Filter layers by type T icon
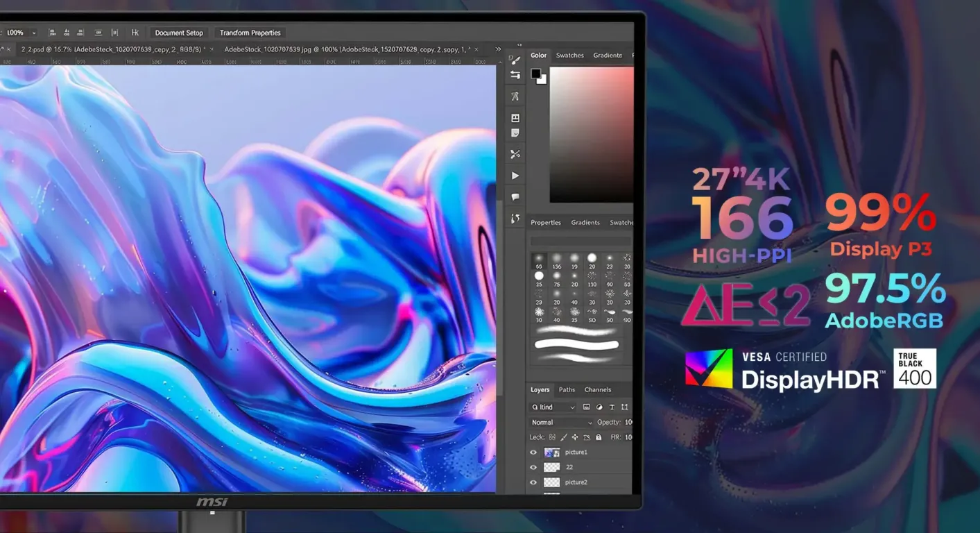The image size is (980, 533). (612, 407)
